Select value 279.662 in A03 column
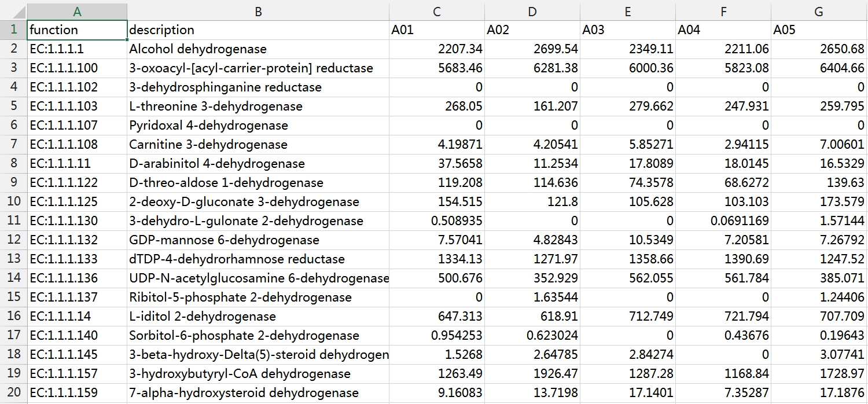 (x=628, y=106)
